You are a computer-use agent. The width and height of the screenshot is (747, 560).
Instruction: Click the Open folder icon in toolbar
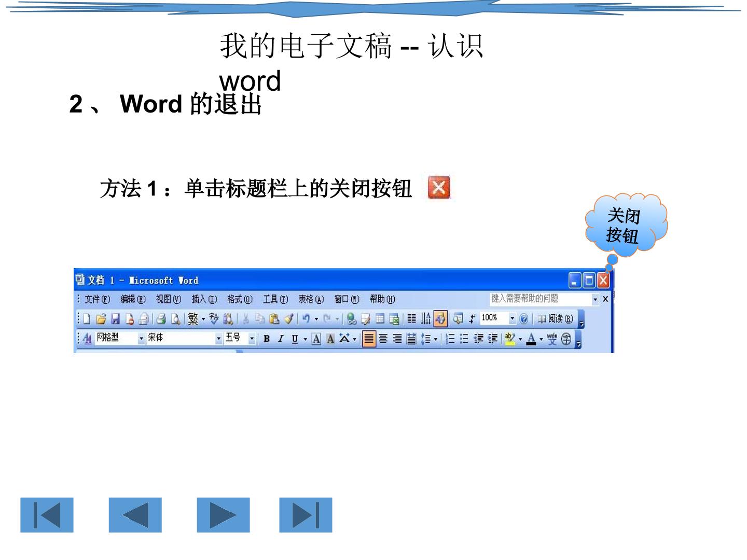[101, 319]
